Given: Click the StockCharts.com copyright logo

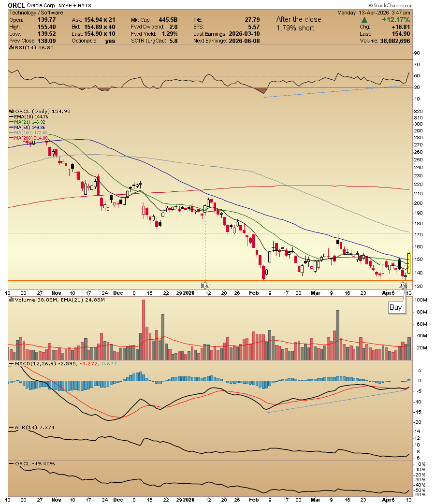Looking at the screenshot, I should 391,5.
